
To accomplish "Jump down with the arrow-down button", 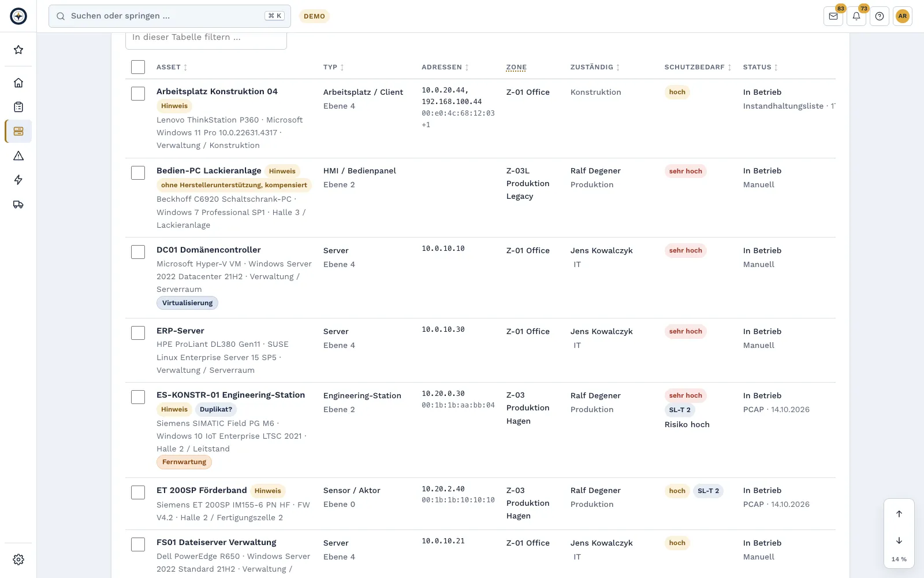I will [x=899, y=540].
